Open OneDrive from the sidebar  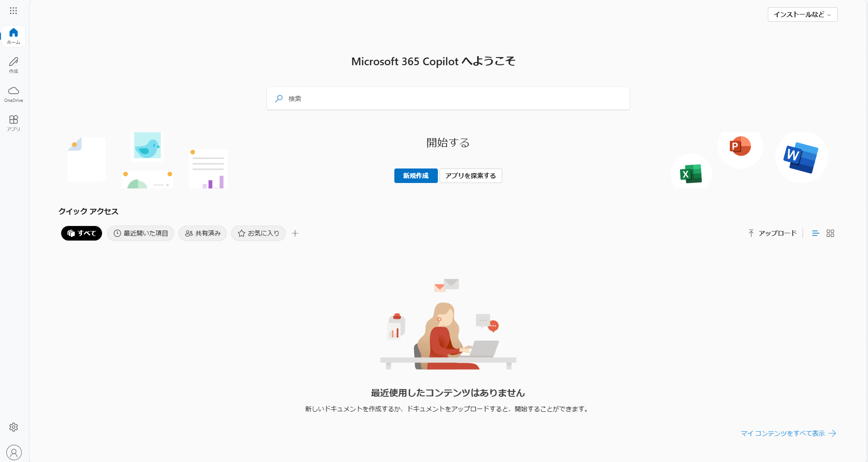(x=14, y=94)
